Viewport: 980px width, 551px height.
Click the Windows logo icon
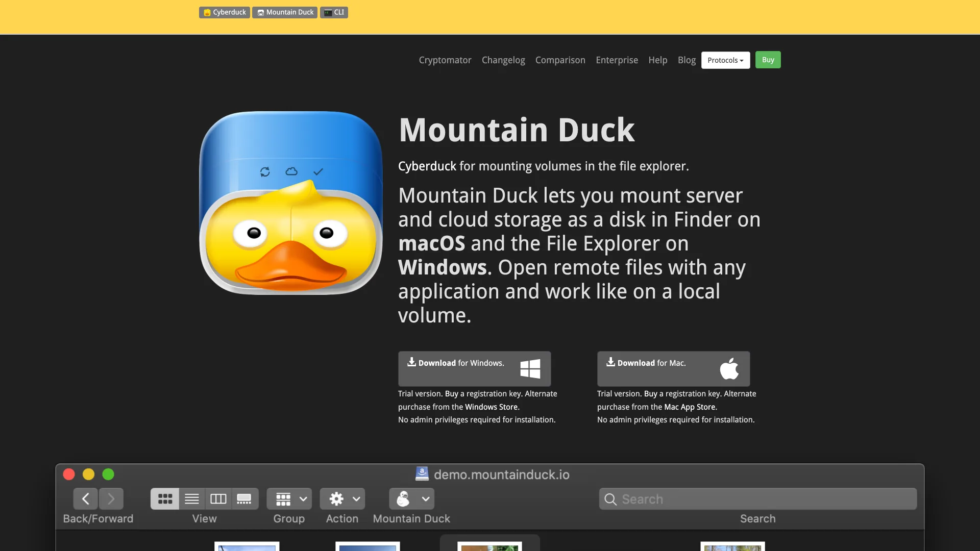coord(530,368)
